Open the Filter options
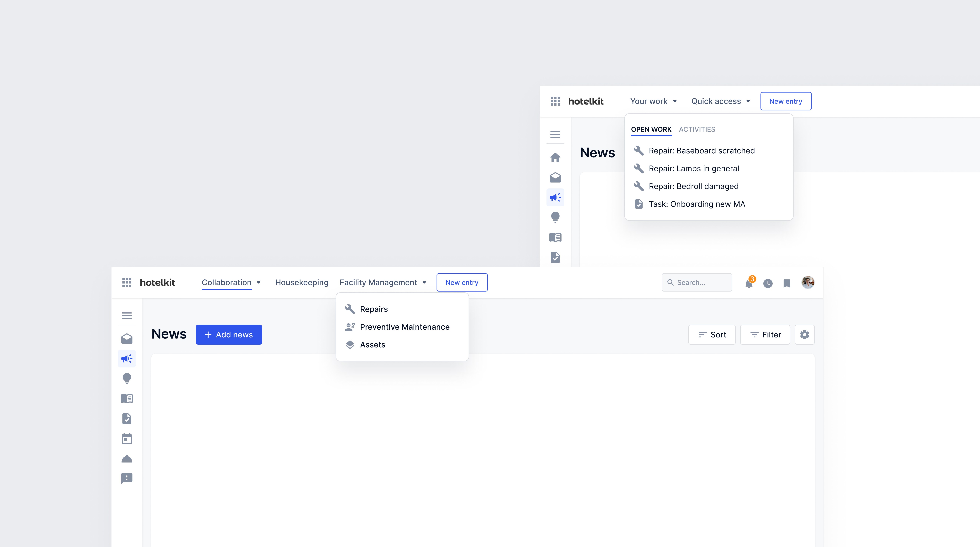980x547 pixels. (x=765, y=334)
